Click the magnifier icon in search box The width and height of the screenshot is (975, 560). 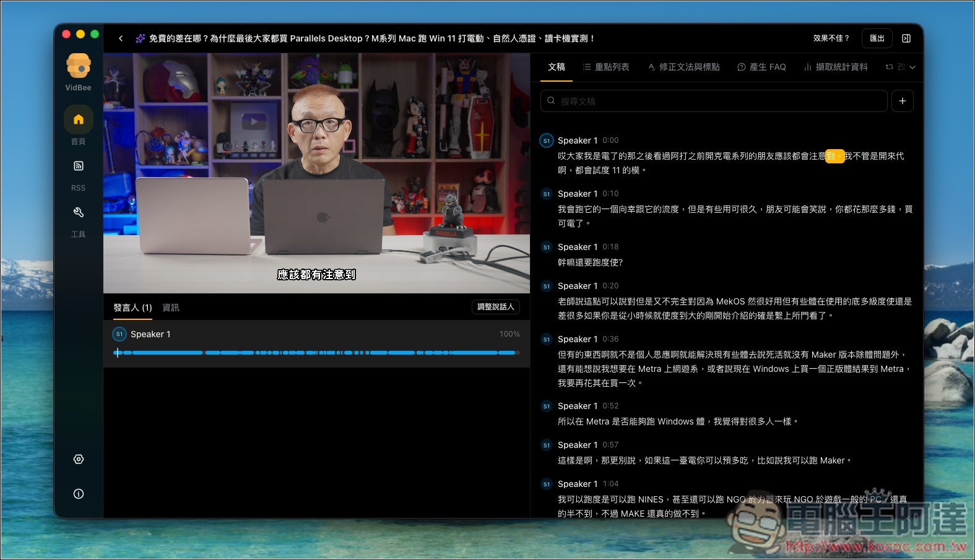pos(551,100)
